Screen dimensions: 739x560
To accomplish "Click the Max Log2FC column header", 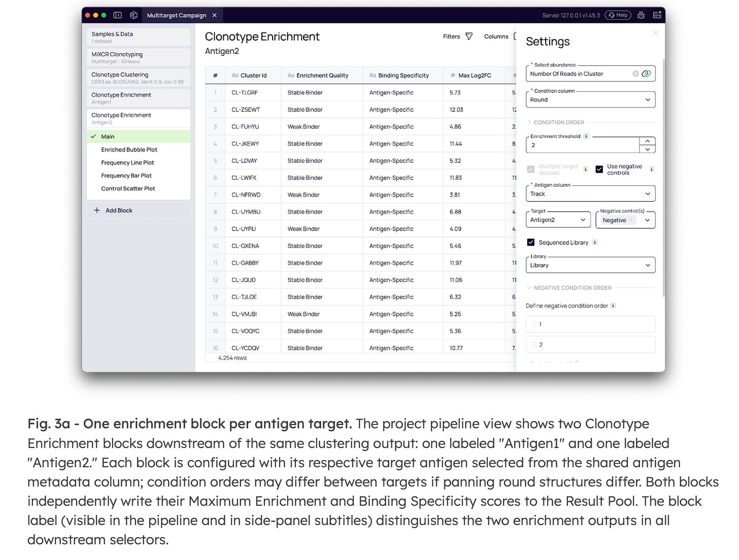I will coord(474,75).
